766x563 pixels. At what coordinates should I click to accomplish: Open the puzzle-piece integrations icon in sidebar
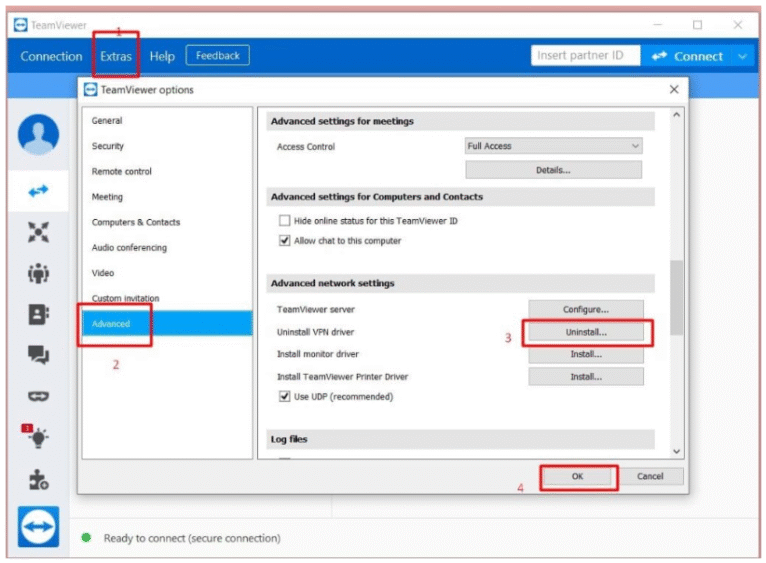click(39, 479)
